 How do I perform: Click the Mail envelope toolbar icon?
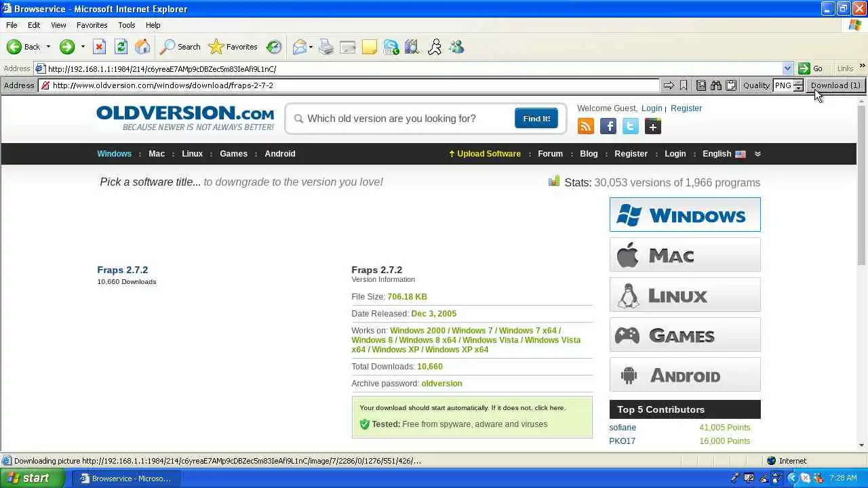299,47
